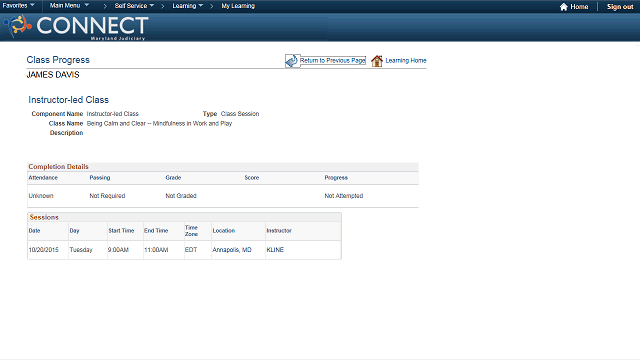Select the EDT time zone cell
Screen dimensions: 640x360
(x=191, y=250)
